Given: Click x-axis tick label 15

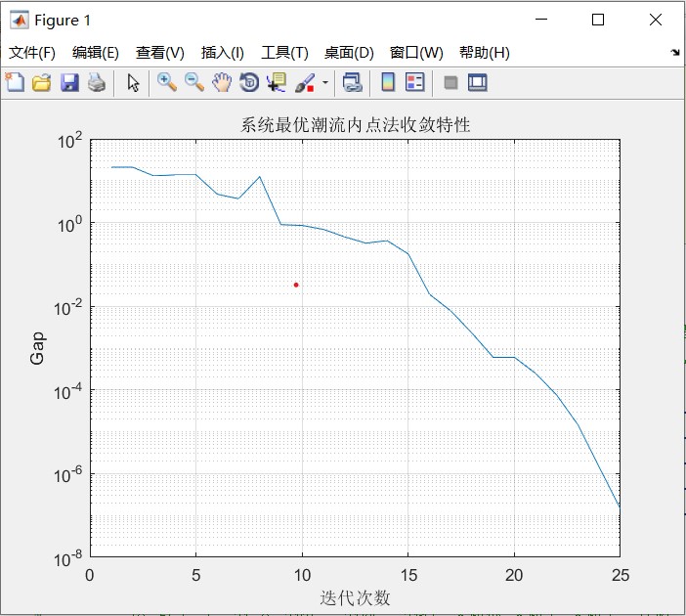Looking at the screenshot, I should click(408, 575).
